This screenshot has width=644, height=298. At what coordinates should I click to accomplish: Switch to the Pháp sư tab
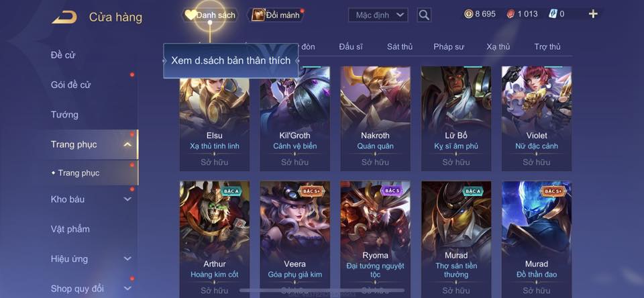[x=449, y=46]
